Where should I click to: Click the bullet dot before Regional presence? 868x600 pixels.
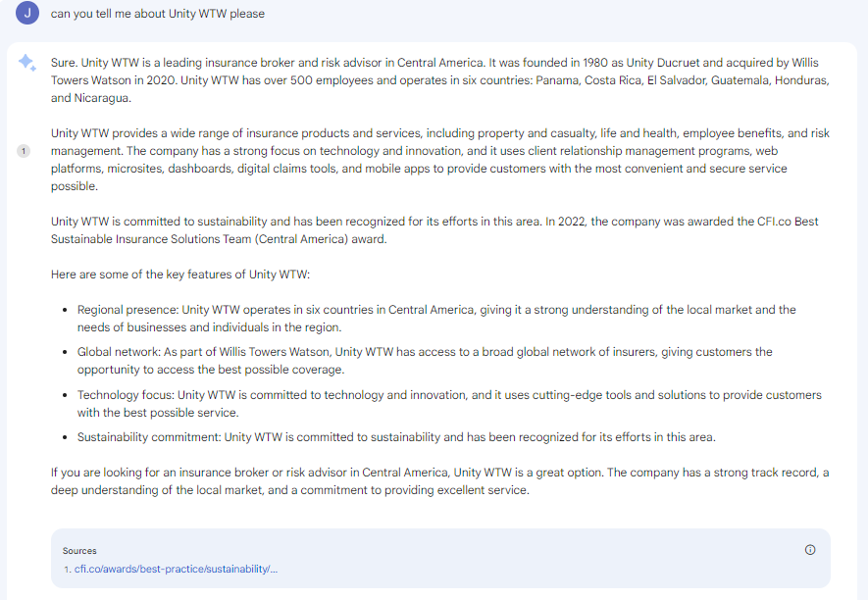pyautogui.click(x=66, y=310)
